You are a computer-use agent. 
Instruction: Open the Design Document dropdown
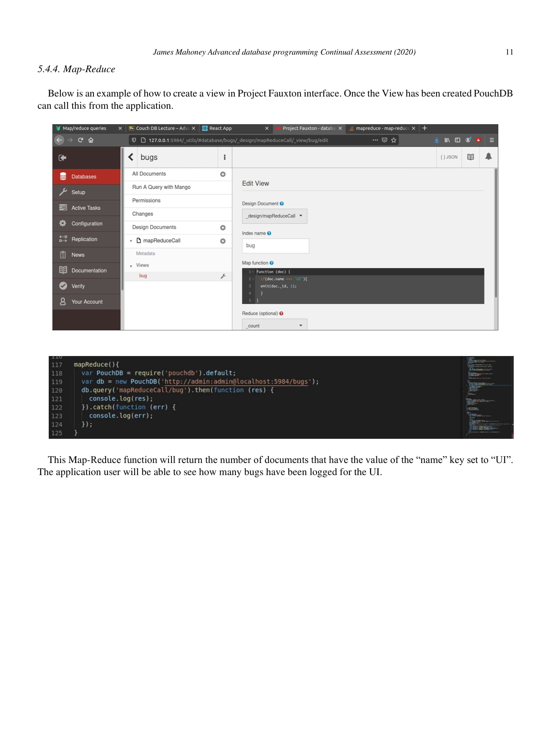[274, 216]
